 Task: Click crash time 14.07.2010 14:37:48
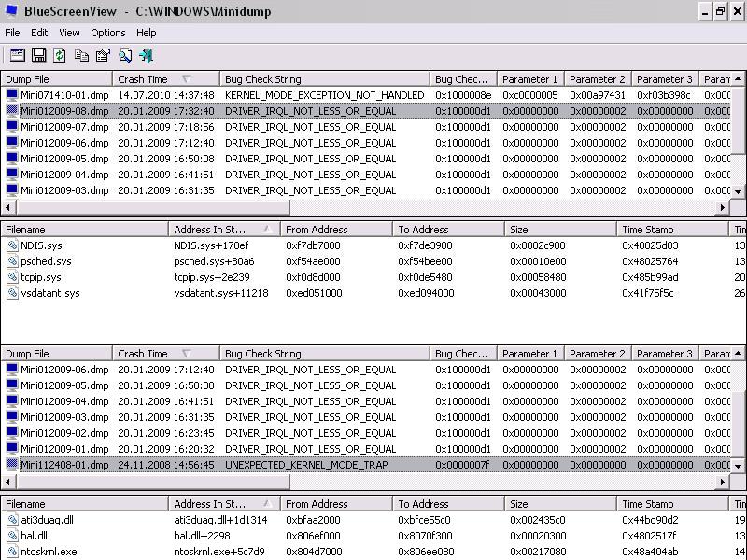[x=166, y=95]
